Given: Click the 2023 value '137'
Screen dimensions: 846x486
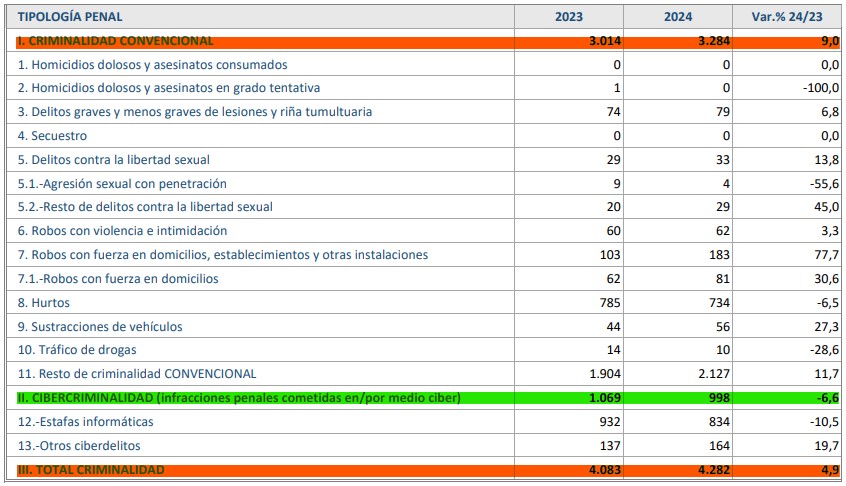Looking at the screenshot, I should 610,446.
